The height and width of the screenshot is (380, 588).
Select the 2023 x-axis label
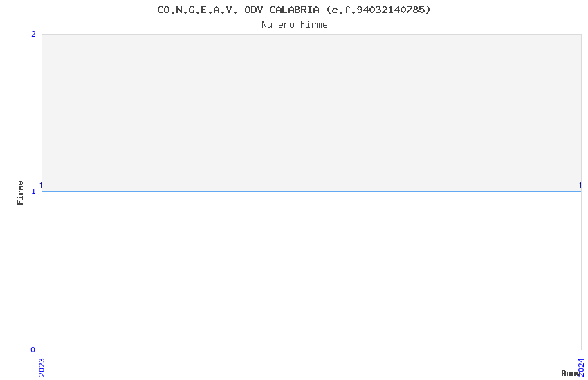pyautogui.click(x=42, y=368)
